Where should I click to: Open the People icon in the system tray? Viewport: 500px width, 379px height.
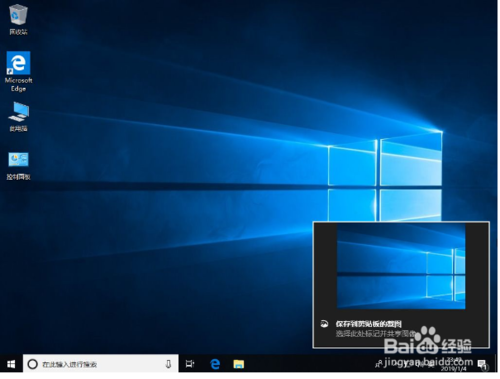[378, 364]
